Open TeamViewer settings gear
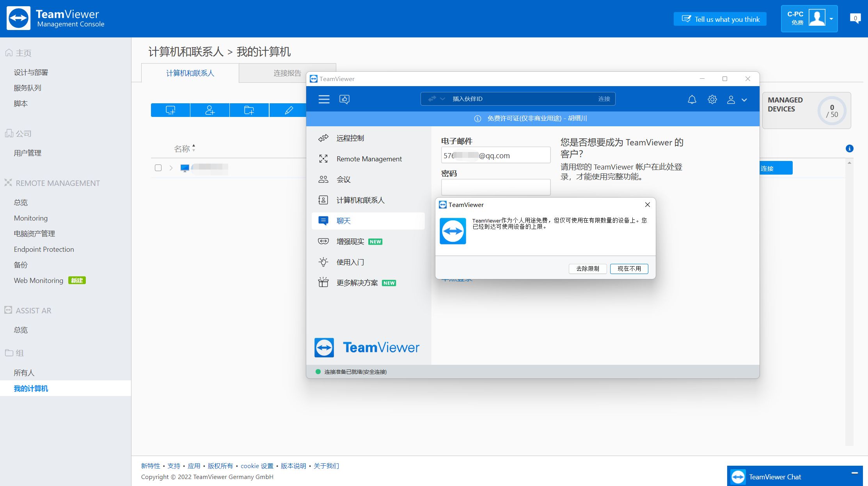 click(712, 99)
